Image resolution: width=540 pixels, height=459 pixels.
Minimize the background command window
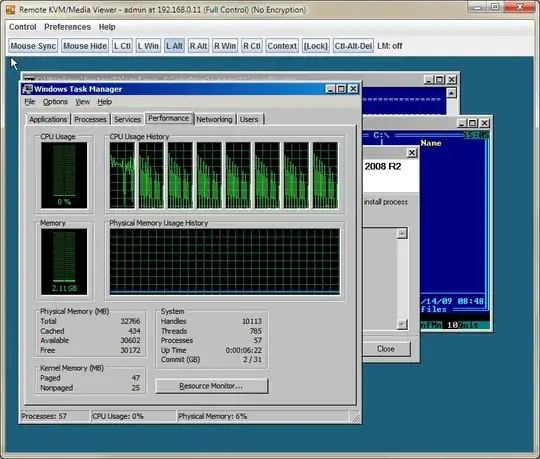428,80
